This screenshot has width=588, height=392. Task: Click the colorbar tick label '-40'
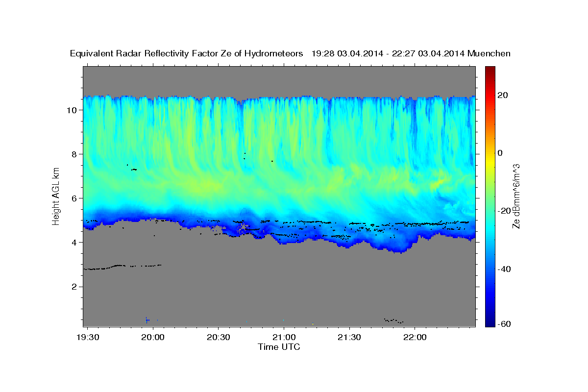coord(504,269)
